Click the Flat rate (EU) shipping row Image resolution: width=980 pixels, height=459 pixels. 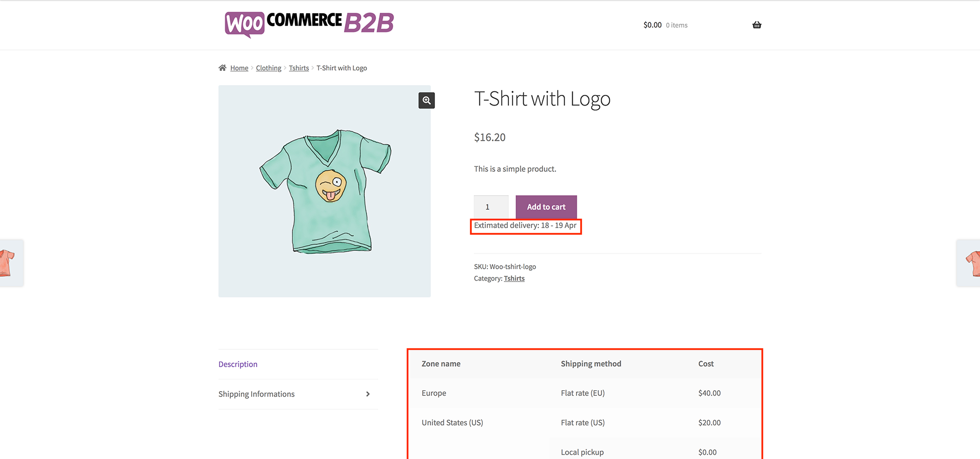pos(582,393)
